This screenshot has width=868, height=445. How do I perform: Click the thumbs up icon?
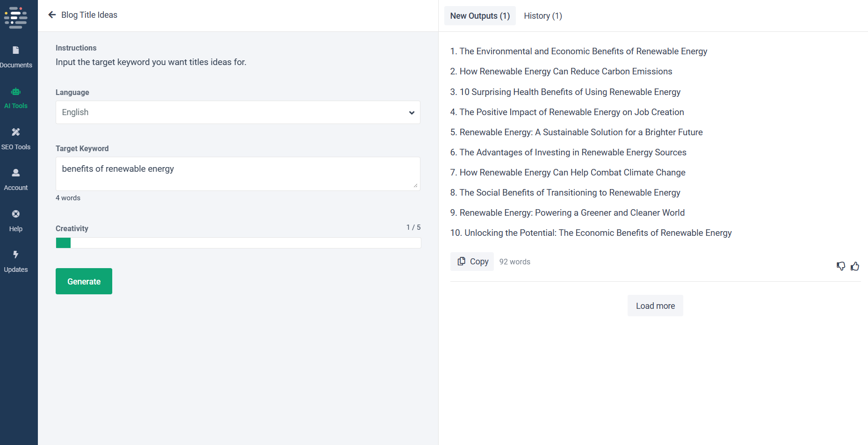click(x=855, y=266)
